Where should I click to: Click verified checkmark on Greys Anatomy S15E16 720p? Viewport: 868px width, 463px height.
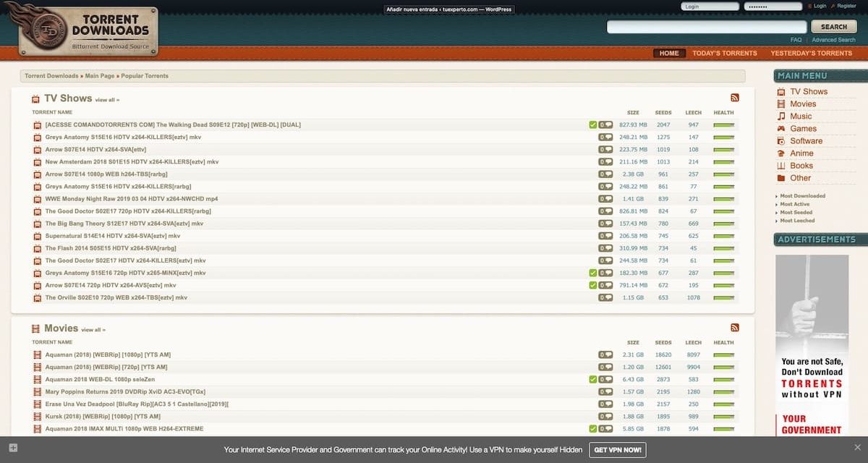pyautogui.click(x=593, y=273)
